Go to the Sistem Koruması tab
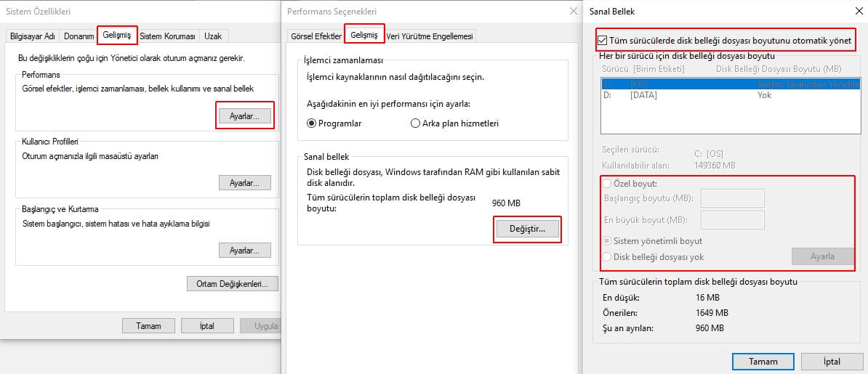868x374 pixels. pyautogui.click(x=167, y=36)
